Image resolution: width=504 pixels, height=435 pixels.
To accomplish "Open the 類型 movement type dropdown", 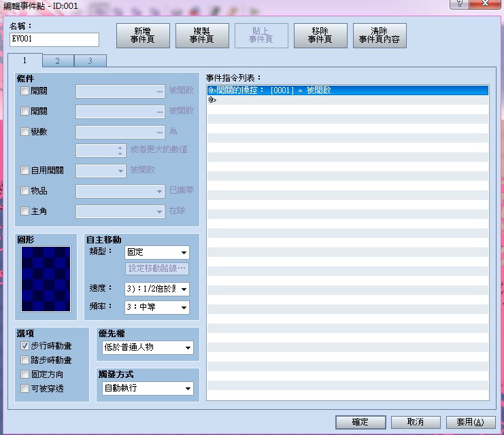I will tap(157, 252).
